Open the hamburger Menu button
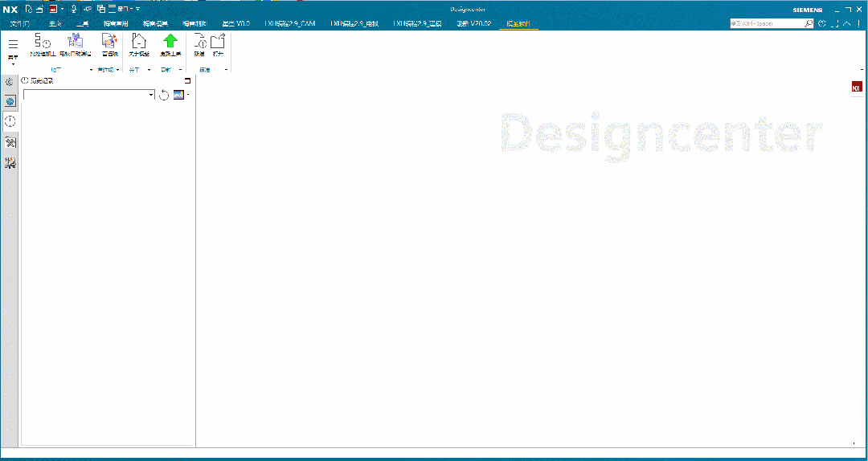 tap(13, 49)
